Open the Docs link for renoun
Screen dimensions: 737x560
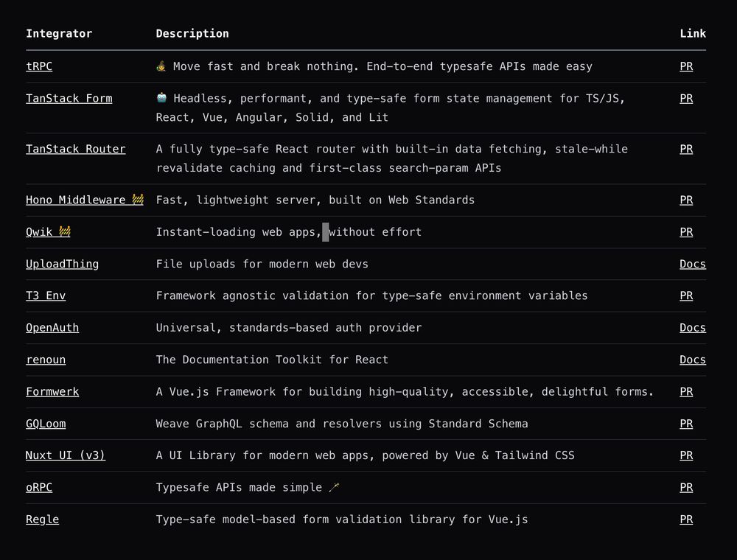[x=692, y=360]
